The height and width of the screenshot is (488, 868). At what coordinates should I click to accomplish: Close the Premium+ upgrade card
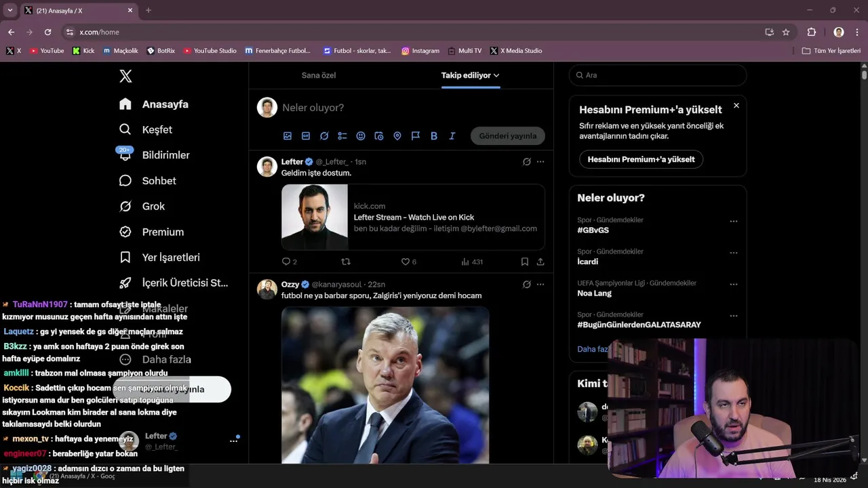pyautogui.click(x=736, y=106)
